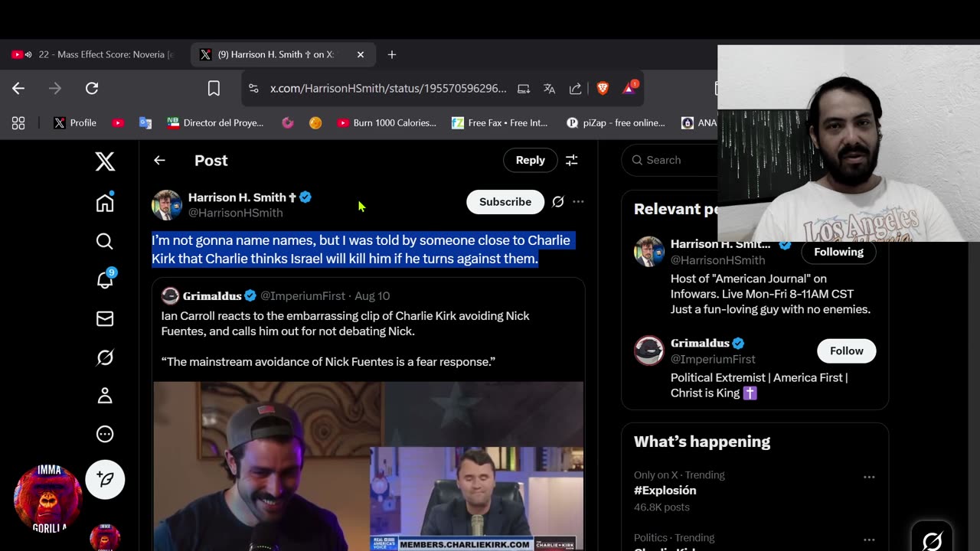Open the reply filter settings icon

pos(571,160)
